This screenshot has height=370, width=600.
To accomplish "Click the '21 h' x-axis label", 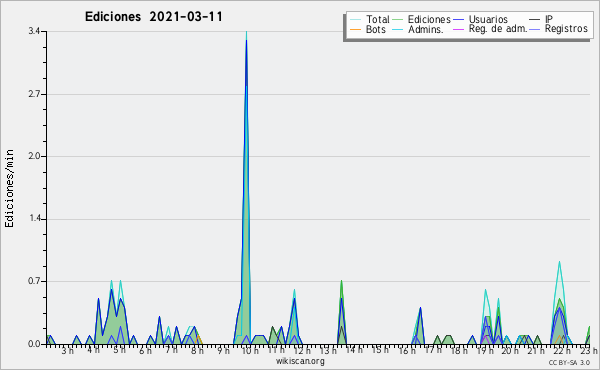I will coord(536,350).
